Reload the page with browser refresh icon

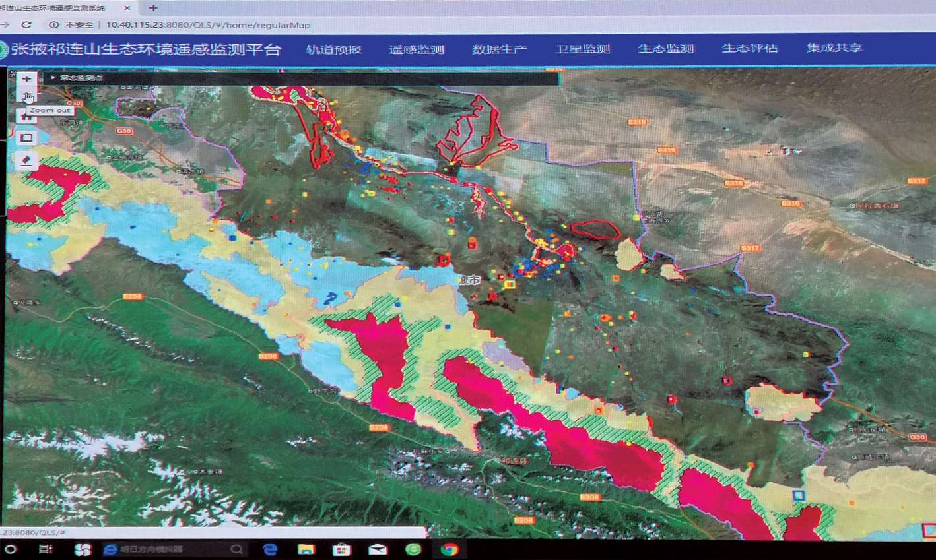[26, 25]
